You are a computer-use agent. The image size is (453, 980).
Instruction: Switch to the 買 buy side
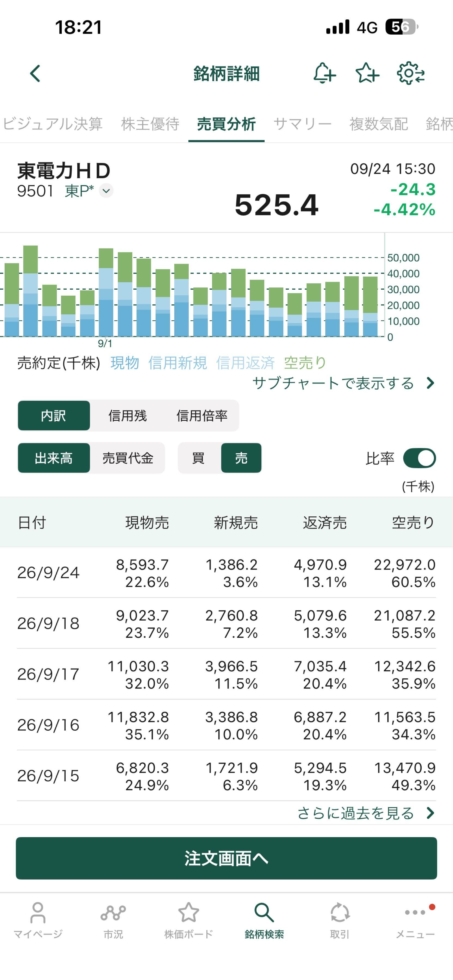point(198,458)
